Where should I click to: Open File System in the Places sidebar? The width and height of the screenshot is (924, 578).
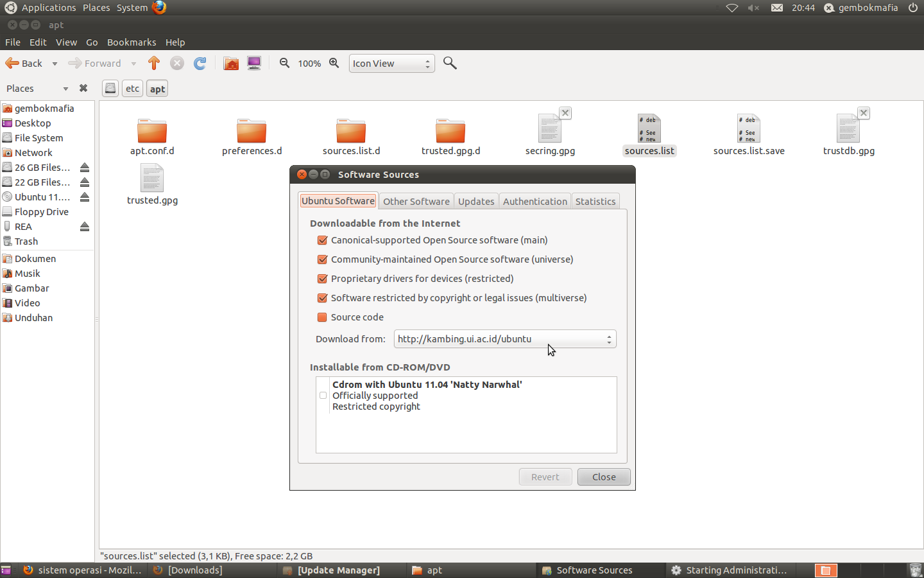click(x=38, y=138)
